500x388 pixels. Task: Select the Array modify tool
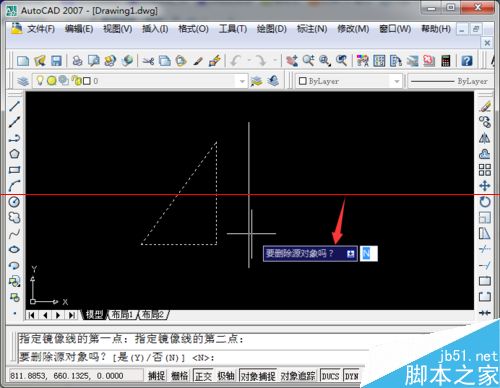(x=485, y=170)
